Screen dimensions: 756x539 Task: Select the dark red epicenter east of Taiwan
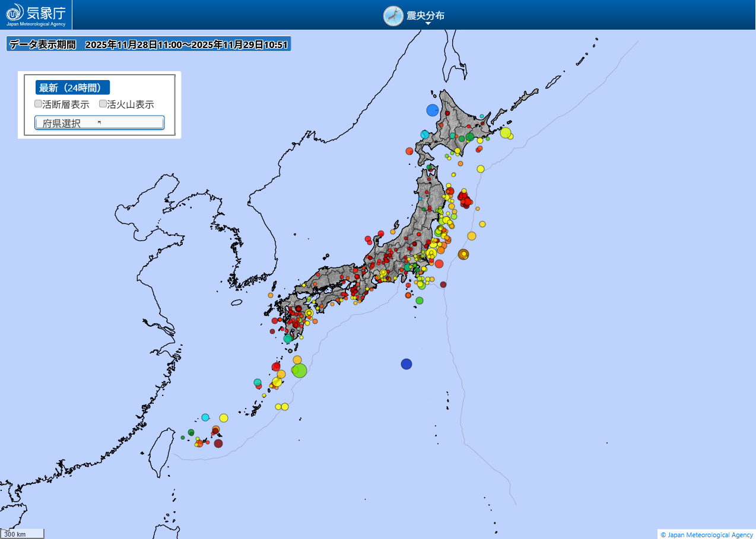[218, 443]
